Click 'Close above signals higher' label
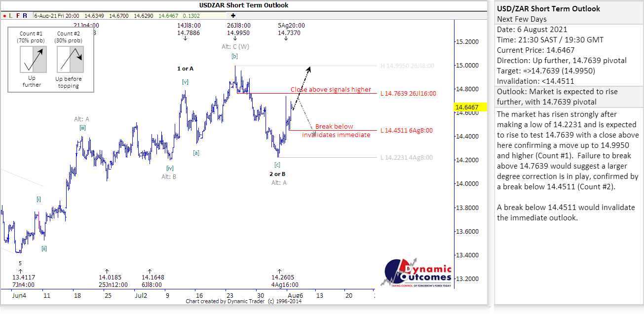 click(331, 89)
